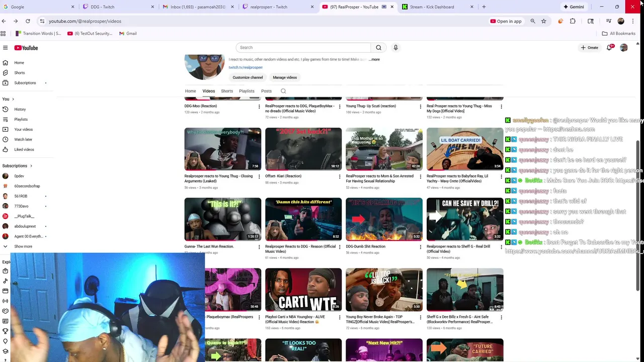Open the YouTube hamburger guide menu
The image size is (644, 362).
click(x=5, y=48)
